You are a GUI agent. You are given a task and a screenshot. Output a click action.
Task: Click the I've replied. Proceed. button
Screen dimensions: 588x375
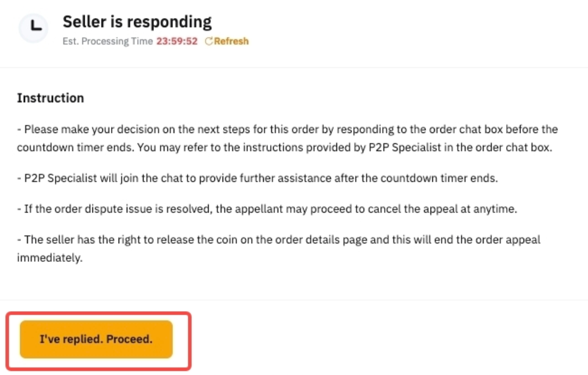tap(96, 339)
